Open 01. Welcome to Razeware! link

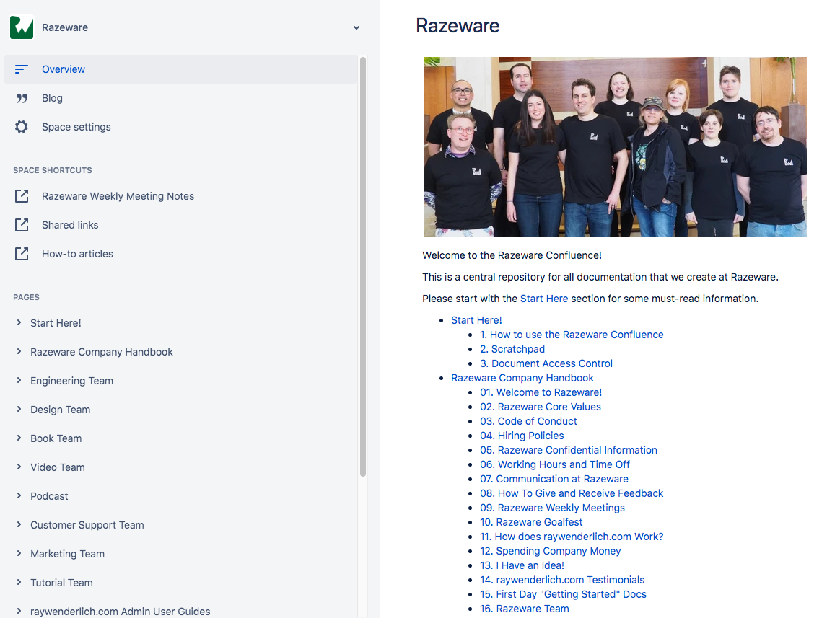[x=541, y=392]
